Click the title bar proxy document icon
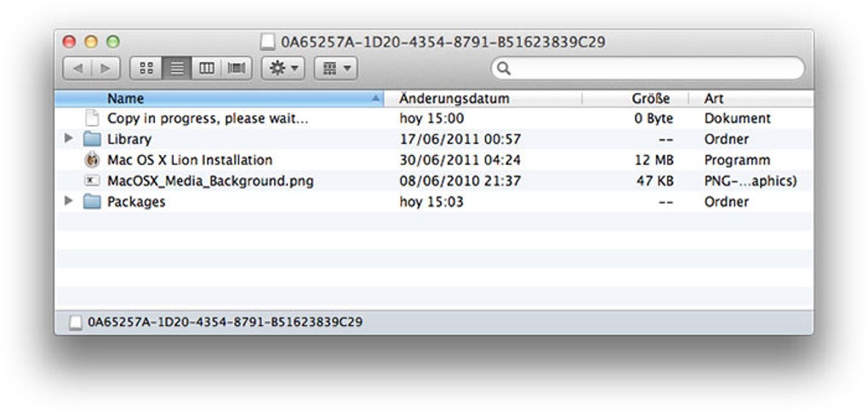The width and height of the screenshot is (868, 413). pos(268,42)
